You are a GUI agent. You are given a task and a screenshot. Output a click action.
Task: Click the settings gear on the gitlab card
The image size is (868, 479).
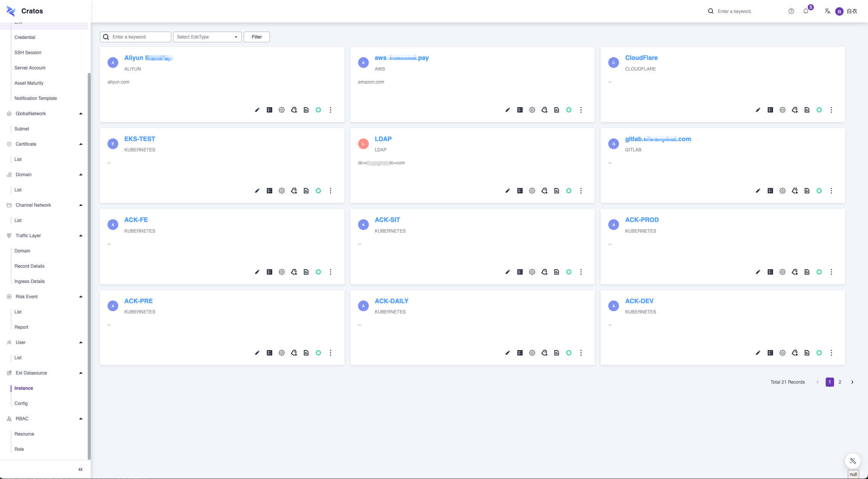tap(783, 191)
